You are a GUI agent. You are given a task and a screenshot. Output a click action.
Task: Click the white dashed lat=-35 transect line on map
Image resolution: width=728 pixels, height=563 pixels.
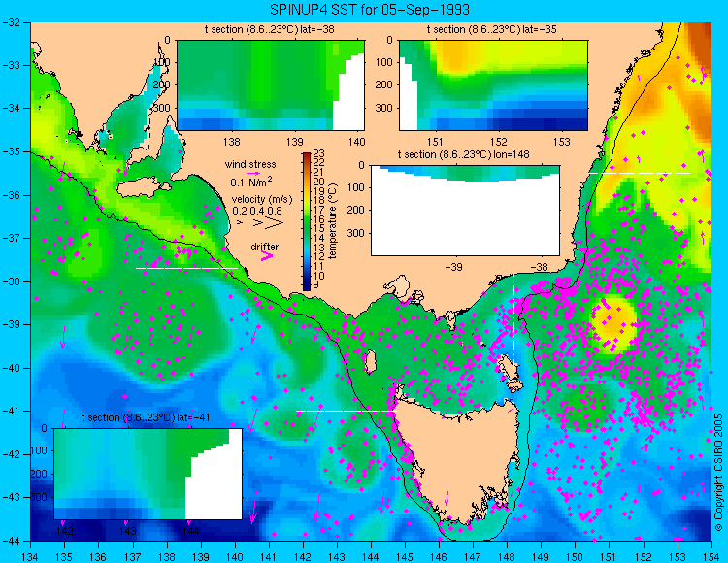pyautogui.click(x=640, y=173)
